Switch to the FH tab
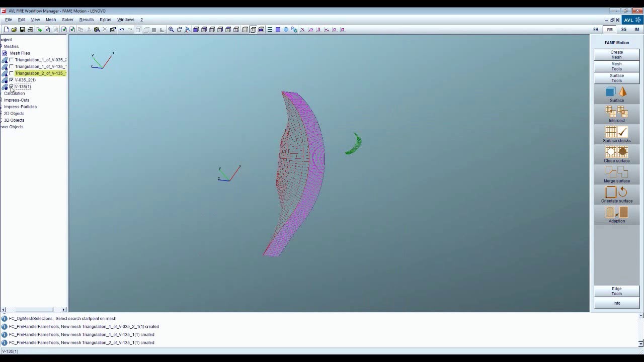 tap(596, 30)
